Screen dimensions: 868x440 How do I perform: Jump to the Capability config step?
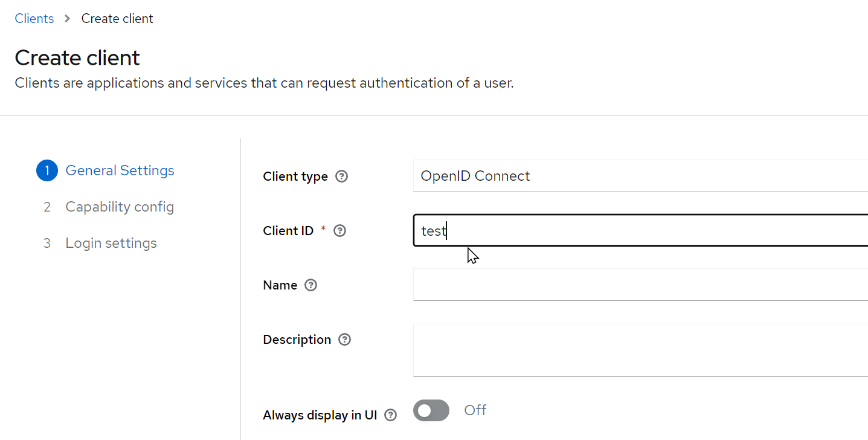(x=120, y=207)
